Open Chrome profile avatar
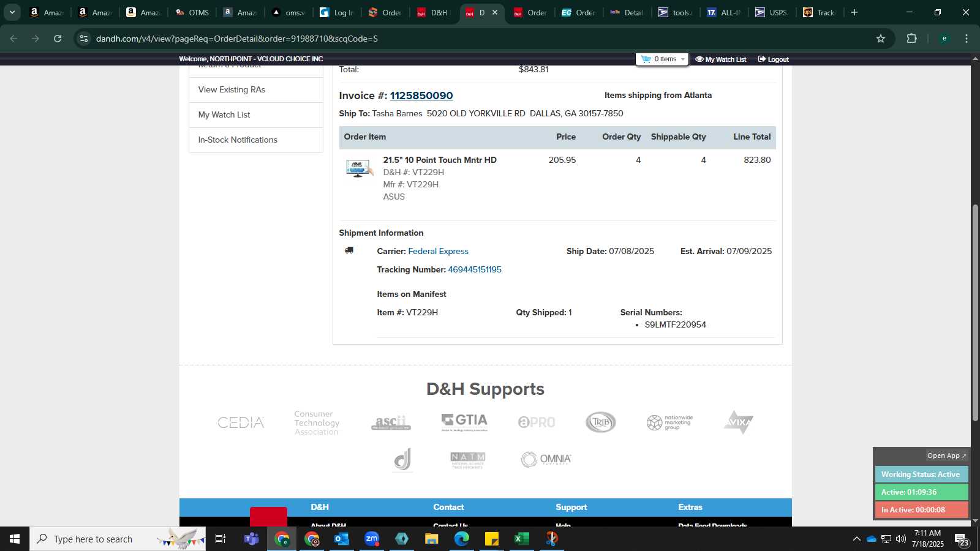980x551 pixels. (944, 39)
